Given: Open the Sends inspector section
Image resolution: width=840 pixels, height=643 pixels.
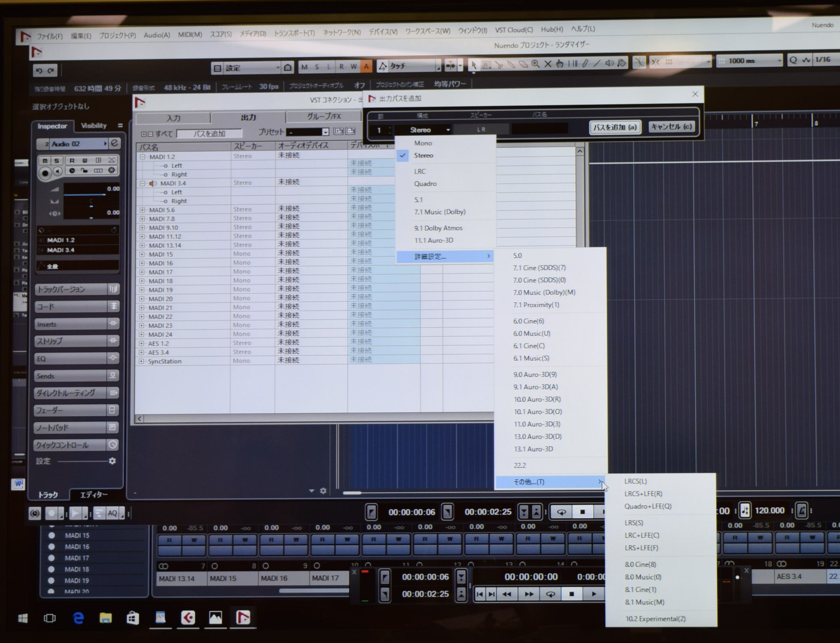Looking at the screenshot, I should click(76, 375).
